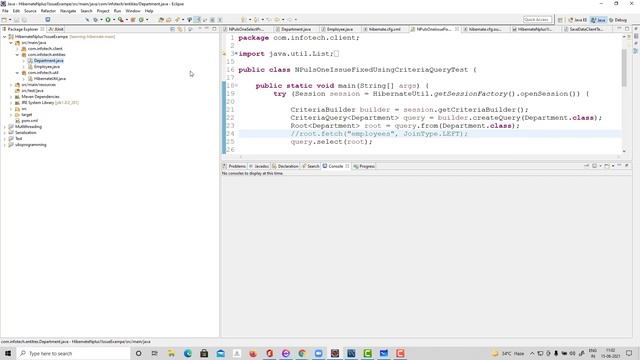Collapse the HibernateNplus1IssueExample project
The width and height of the screenshot is (640, 360).
pyautogui.click(x=4, y=37)
